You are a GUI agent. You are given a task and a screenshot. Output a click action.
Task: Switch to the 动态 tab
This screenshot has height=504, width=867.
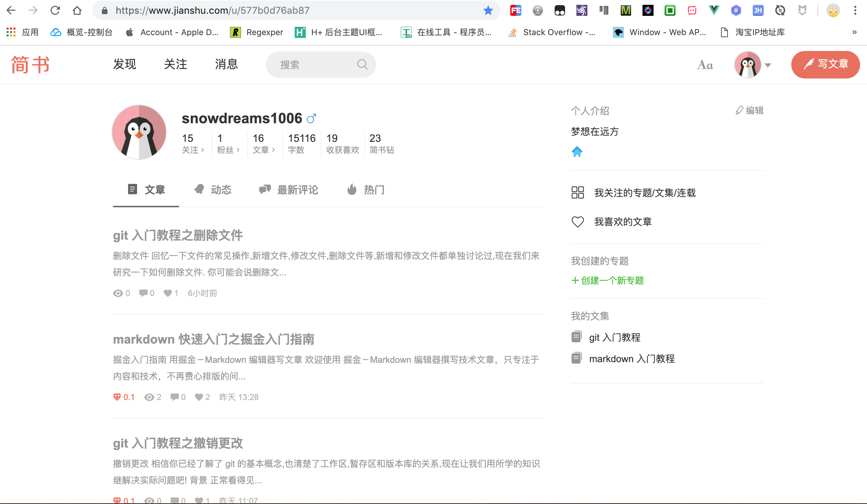tap(213, 190)
